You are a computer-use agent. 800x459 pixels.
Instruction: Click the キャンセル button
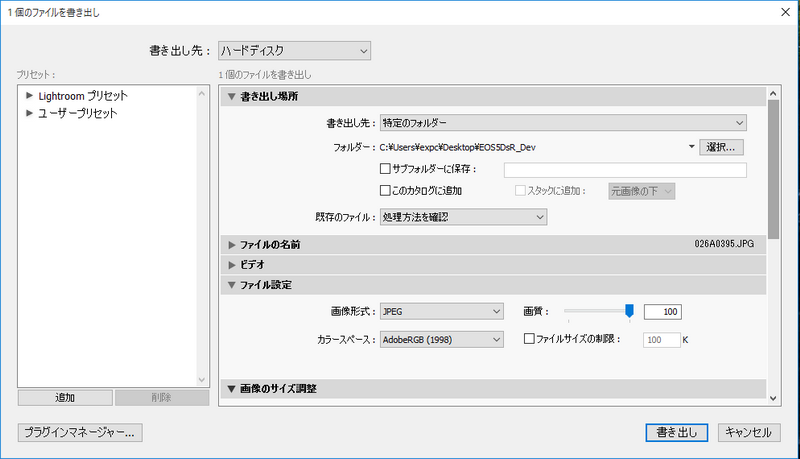click(x=749, y=432)
